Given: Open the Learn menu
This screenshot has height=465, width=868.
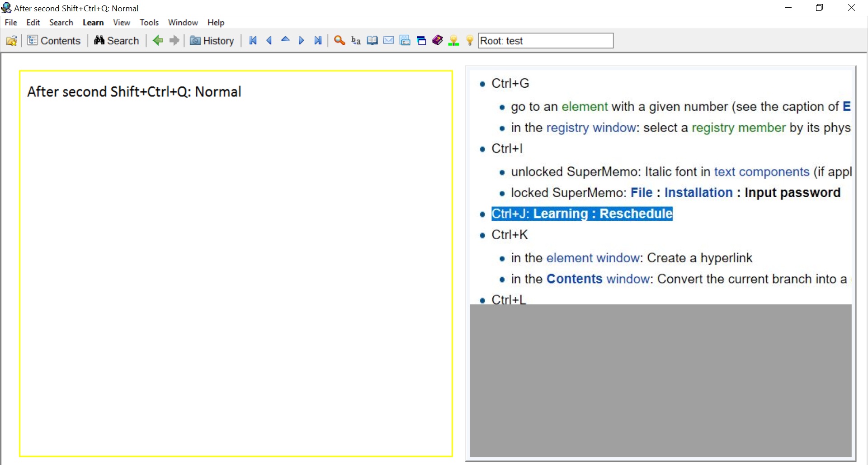Looking at the screenshot, I should (x=93, y=22).
